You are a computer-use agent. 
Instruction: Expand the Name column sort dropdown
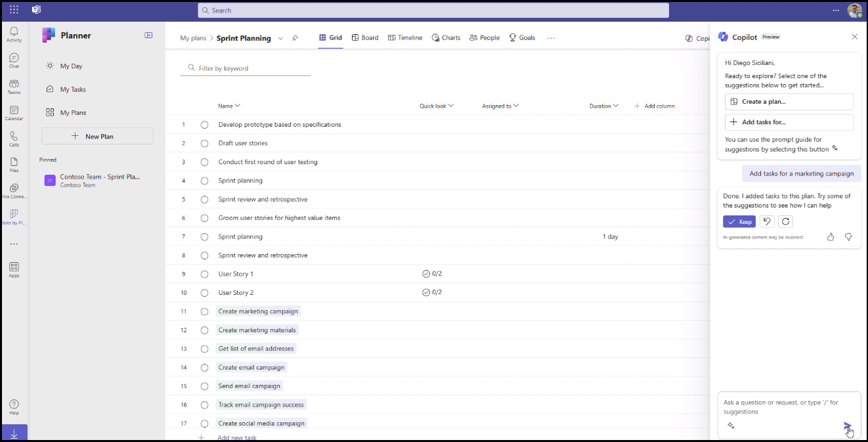pyautogui.click(x=238, y=106)
